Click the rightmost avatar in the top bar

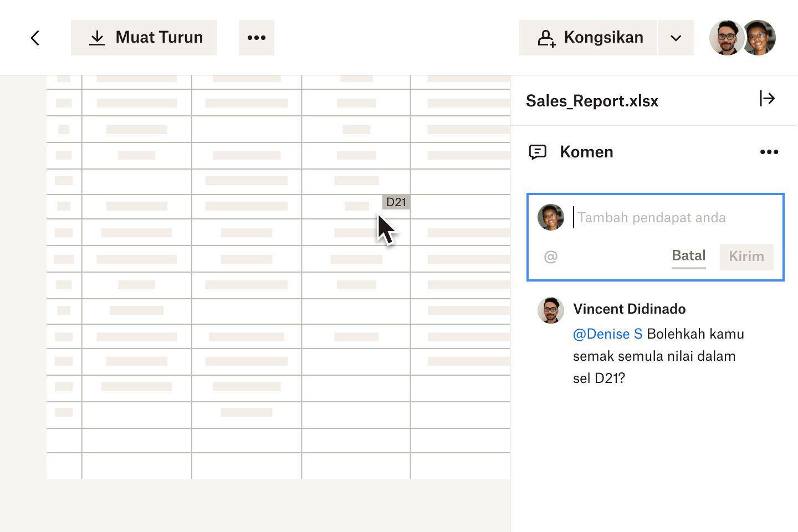point(758,37)
